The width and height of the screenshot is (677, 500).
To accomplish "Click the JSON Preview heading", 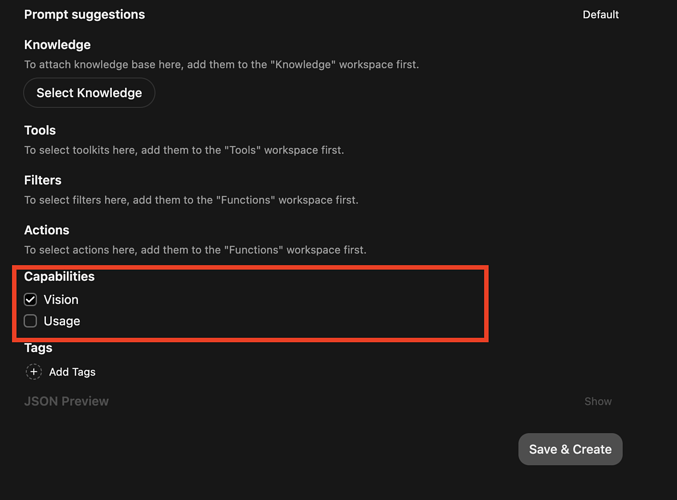I will pyautogui.click(x=66, y=401).
